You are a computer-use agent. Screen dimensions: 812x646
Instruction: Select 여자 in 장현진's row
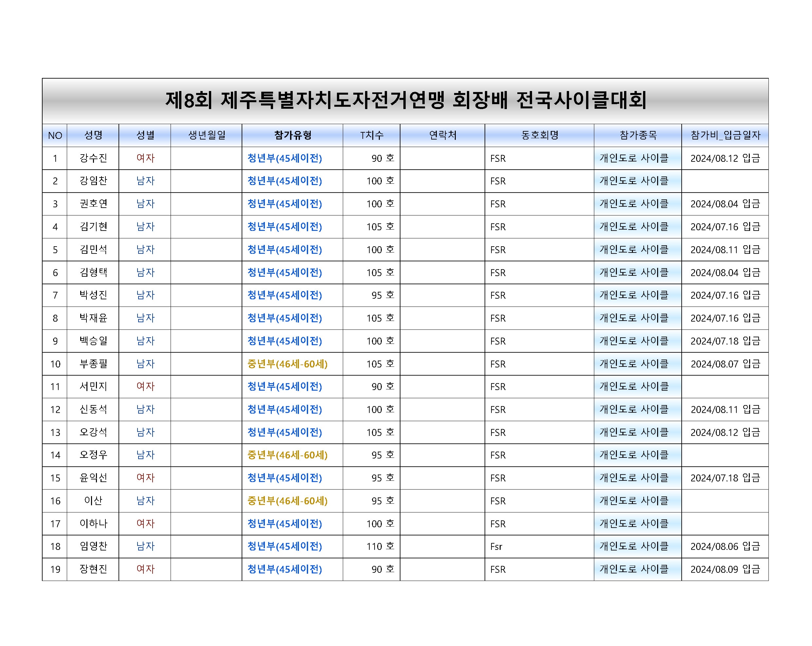point(145,569)
